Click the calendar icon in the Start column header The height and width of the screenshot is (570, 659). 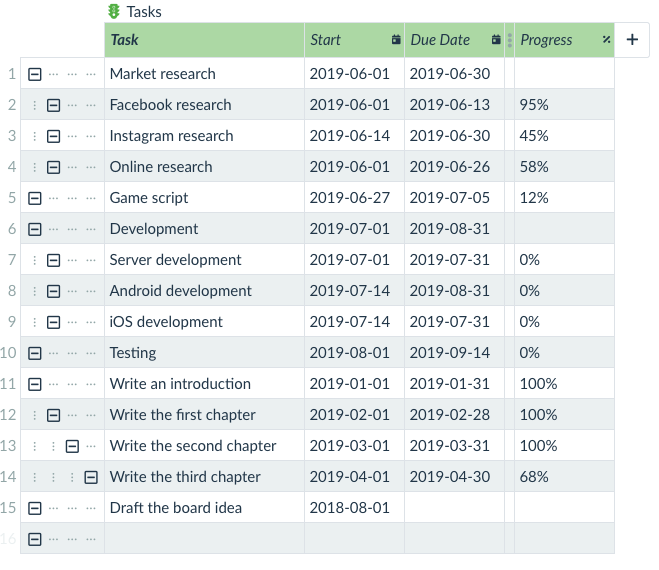tap(396, 40)
